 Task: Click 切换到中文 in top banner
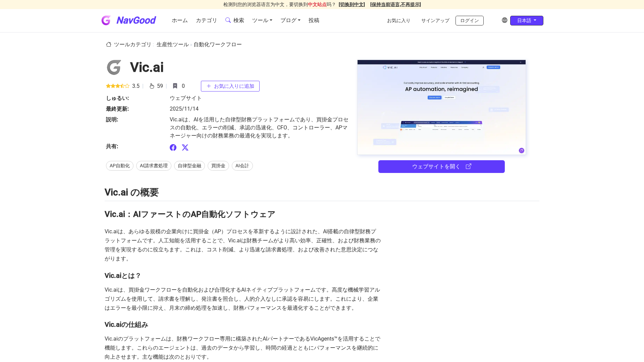352,4
